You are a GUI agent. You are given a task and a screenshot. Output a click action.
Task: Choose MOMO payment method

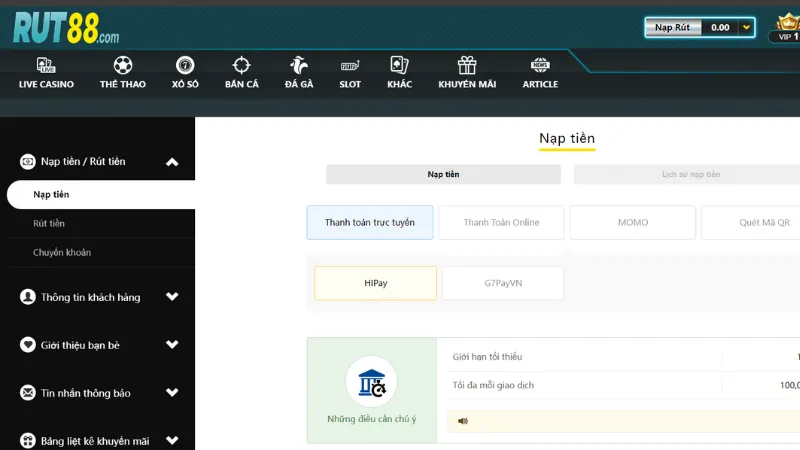pos(633,222)
